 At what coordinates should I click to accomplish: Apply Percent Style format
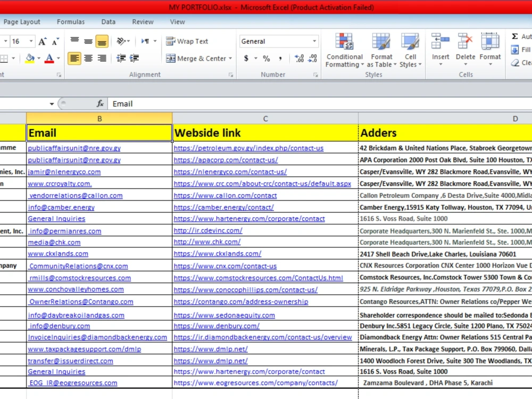pyautogui.click(x=267, y=59)
